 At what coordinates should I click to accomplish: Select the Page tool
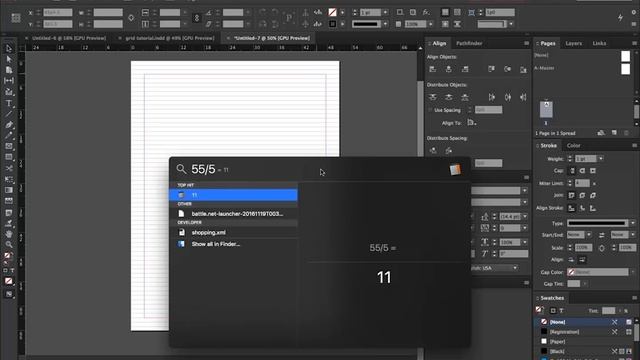pyautogui.click(x=9, y=70)
